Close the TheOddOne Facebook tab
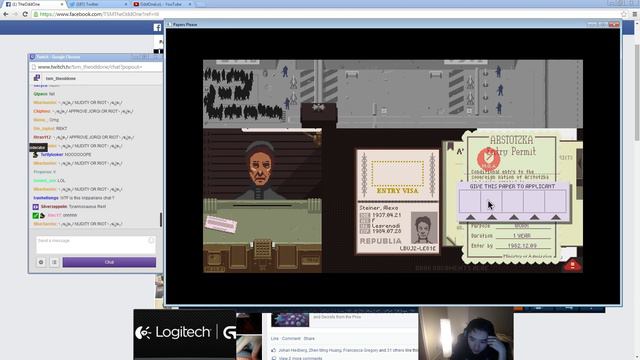The image size is (640, 360). tap(62, 4)
